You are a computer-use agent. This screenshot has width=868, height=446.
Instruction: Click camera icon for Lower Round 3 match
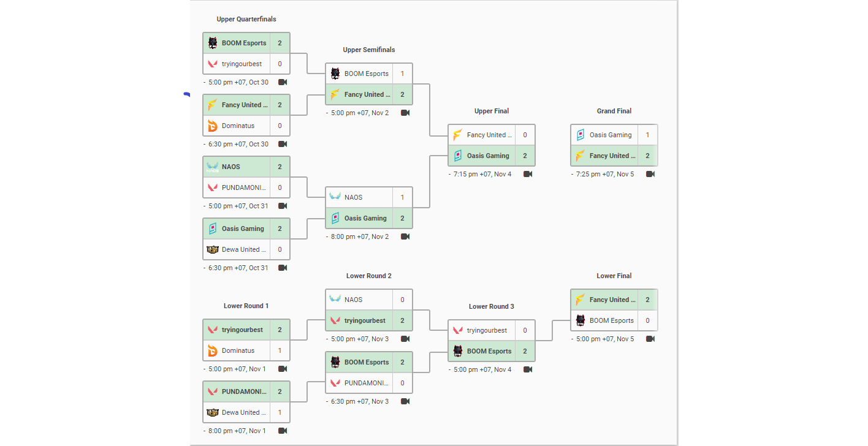pyautogui.click(x=528, y=369)
